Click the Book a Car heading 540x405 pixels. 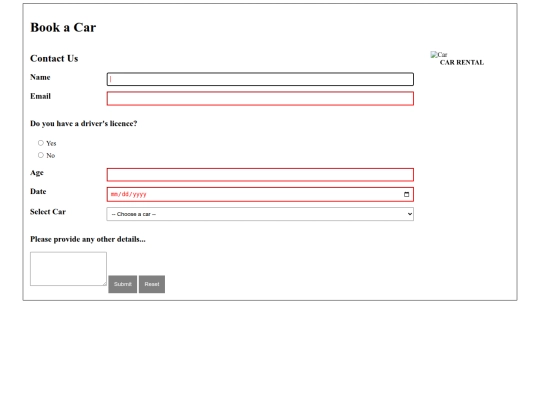click(63, 28)
